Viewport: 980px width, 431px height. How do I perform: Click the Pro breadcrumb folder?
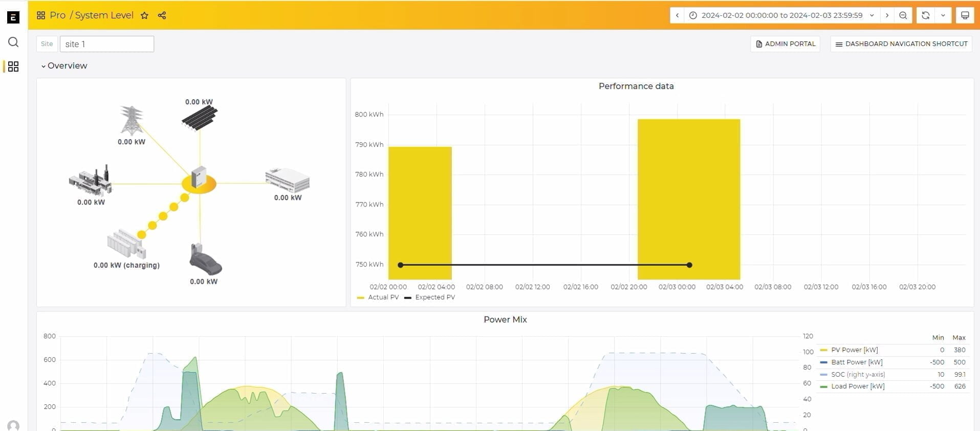pos(57,15)
